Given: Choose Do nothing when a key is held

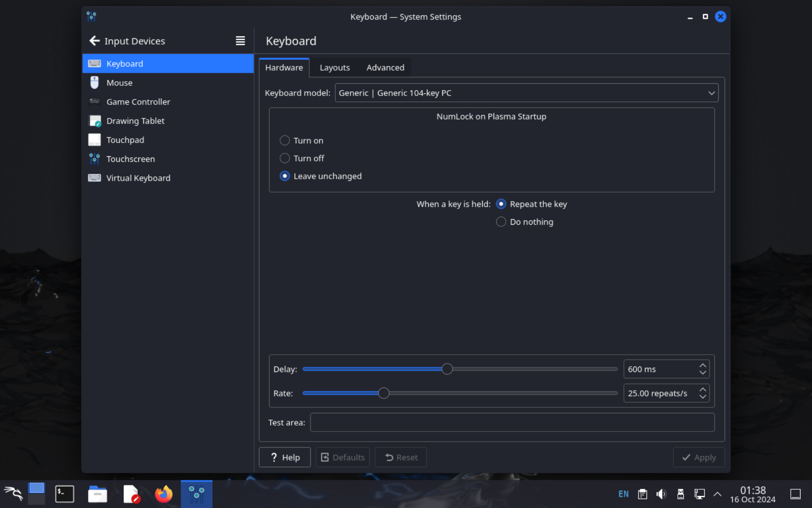Looking at the screenshot, I should tap(501, 221).
